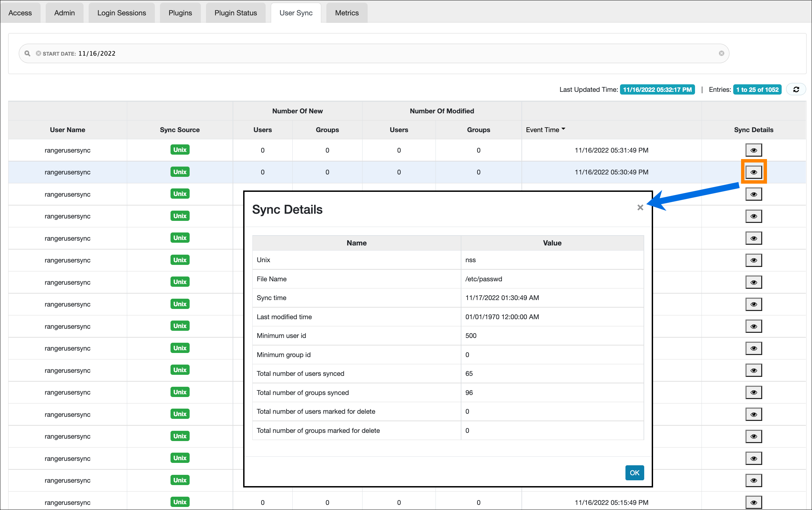Go to the Plugin Status tab

pos(235,13)
